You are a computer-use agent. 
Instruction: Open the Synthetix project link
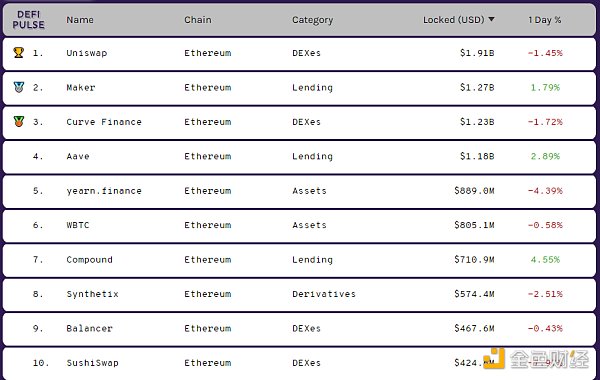(92, 294)
